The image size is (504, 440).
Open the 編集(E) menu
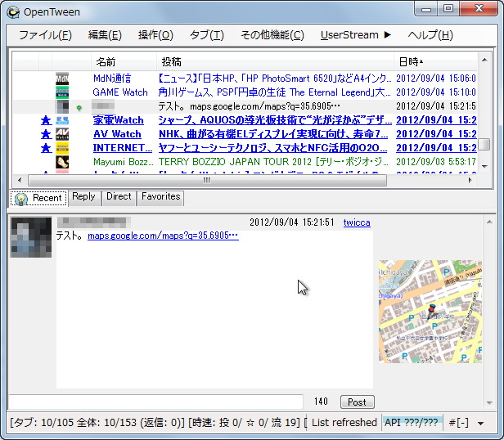tap(105, 34)
